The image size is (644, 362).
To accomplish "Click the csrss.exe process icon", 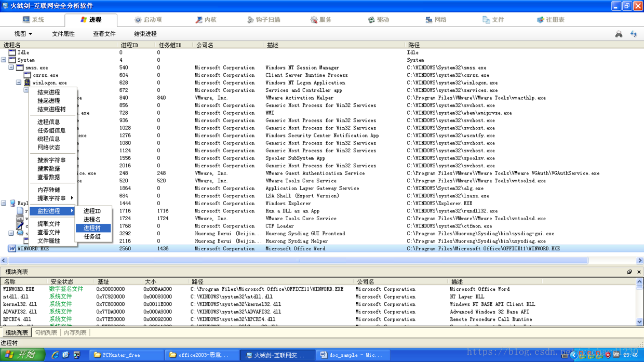I will (x=27, y=75).
